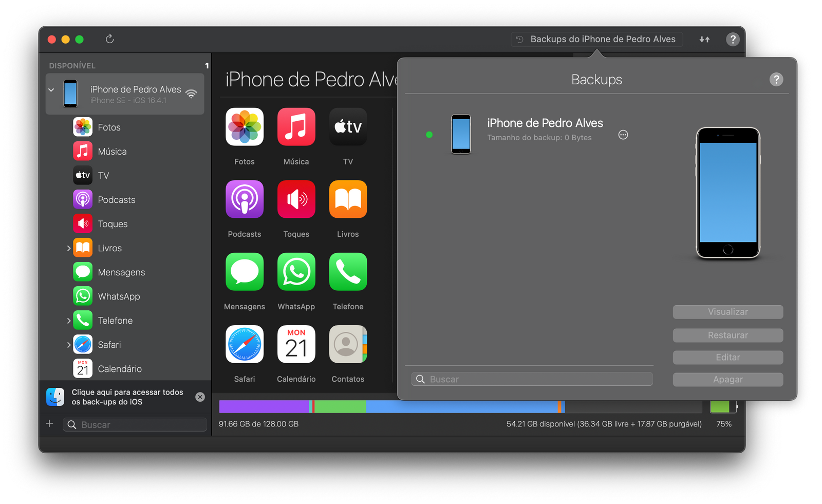Dismiss the iOS back-ups banner
This screenshot has width=822, height=504.
(x=200, y=397)
